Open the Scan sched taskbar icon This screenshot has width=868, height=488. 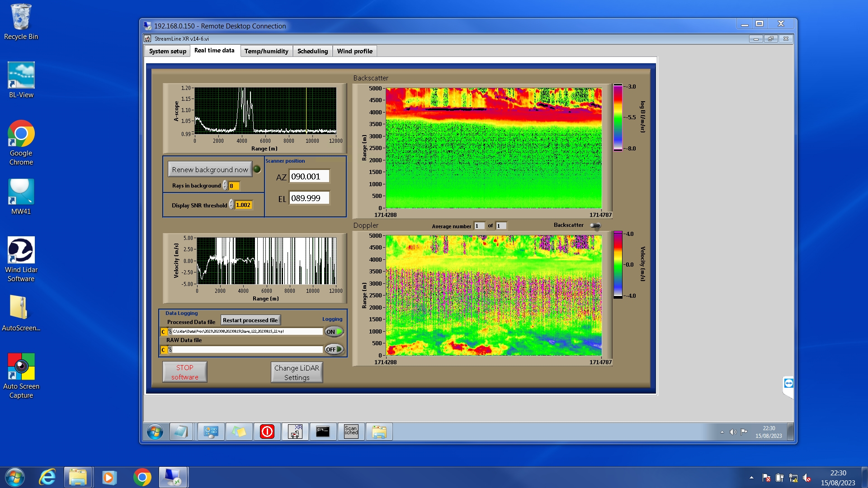pyautogui.click(x=351, y=432)
